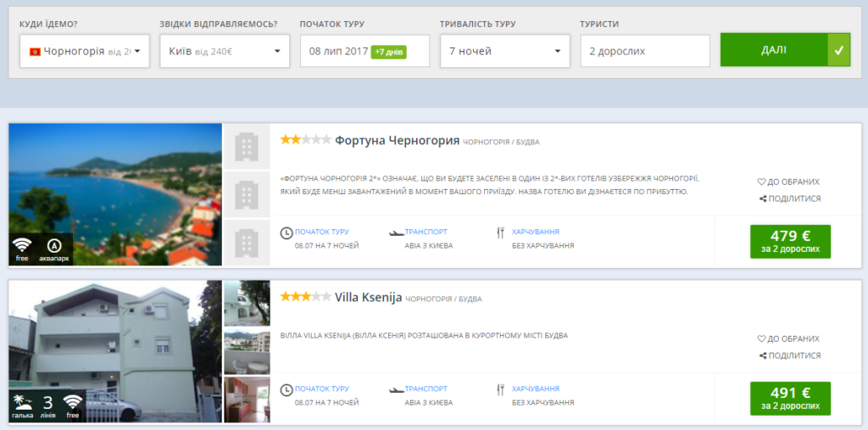
Task: Click the green +7 днів badge
Action: tap(388, 52)
